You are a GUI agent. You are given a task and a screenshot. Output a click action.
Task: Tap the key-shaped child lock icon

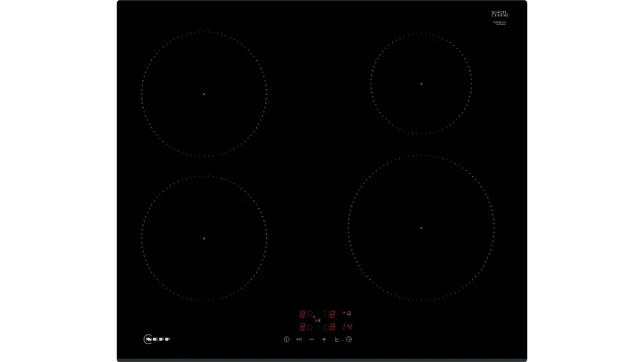[299, 339]
